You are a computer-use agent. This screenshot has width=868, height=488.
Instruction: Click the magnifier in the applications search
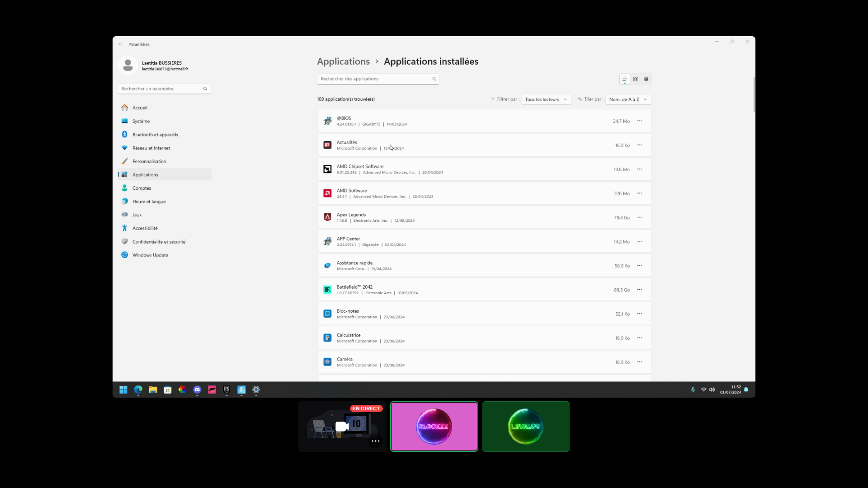(434, 79)
